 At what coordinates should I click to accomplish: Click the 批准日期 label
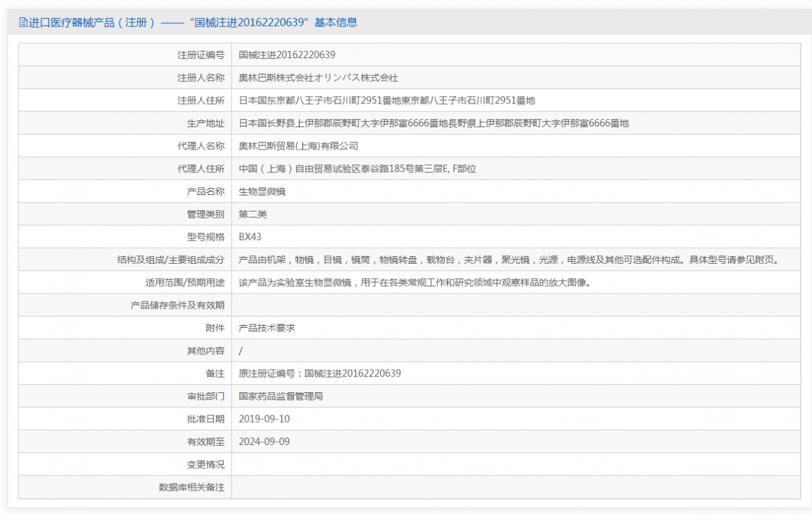[x=206, y=419]
